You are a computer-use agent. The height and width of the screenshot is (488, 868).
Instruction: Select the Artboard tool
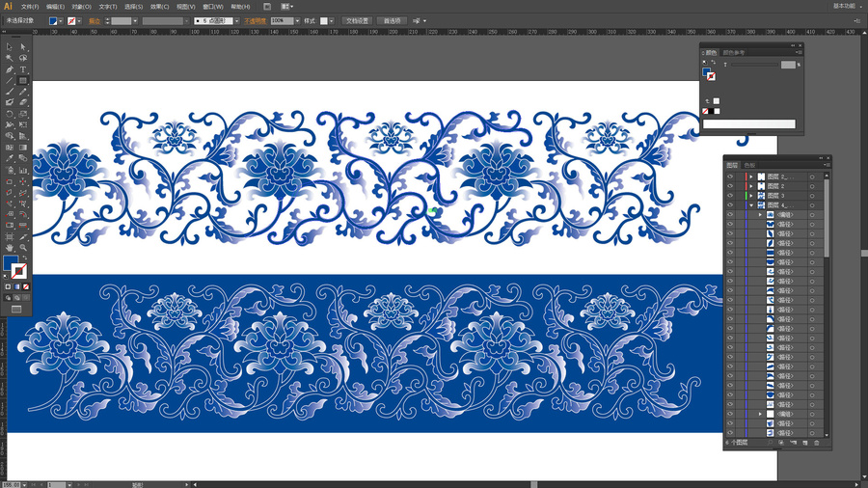click(x=10, y=237)
